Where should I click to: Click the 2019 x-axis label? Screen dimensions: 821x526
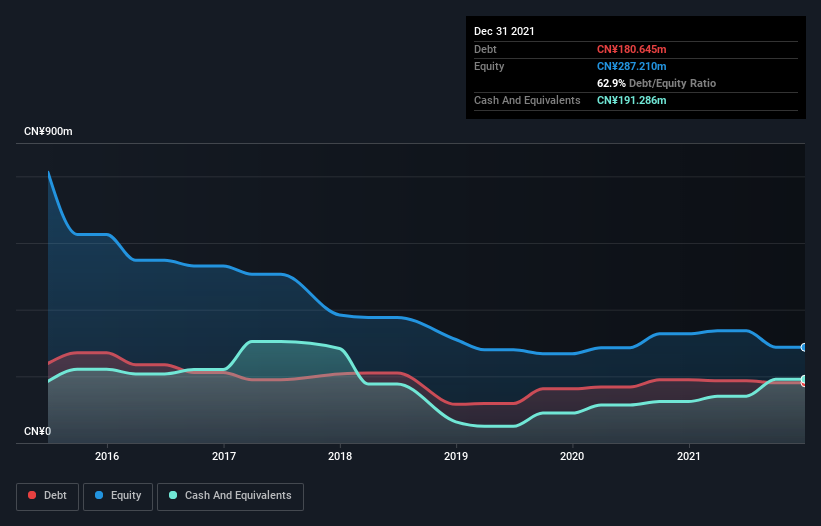pos(456,456)
